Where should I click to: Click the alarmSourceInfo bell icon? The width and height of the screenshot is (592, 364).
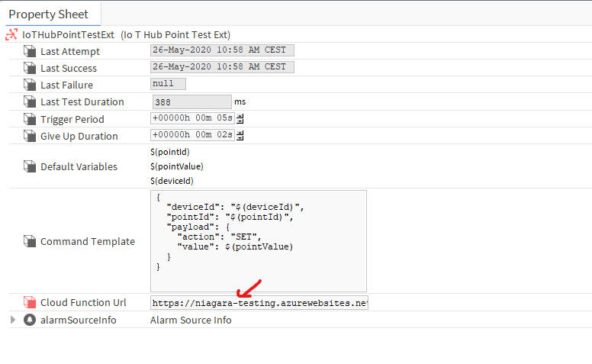click(x=30, y=320)
